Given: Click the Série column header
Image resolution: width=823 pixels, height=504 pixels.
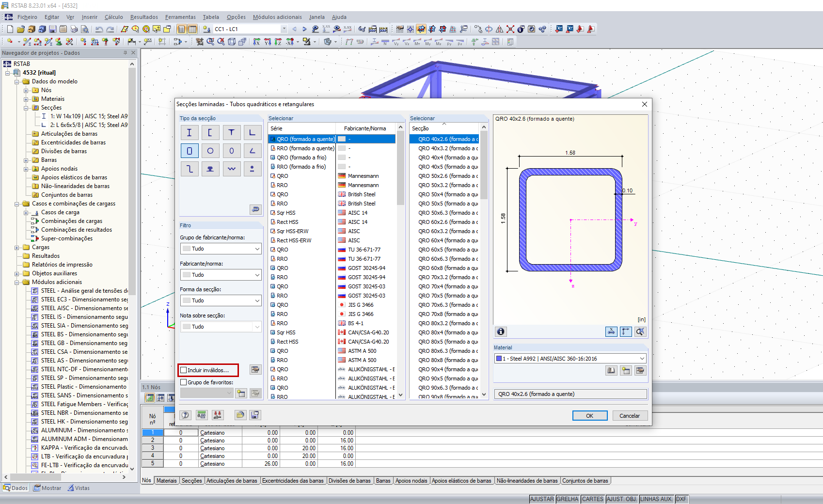Looking at the screenshot, I should [x=301, y=128].
